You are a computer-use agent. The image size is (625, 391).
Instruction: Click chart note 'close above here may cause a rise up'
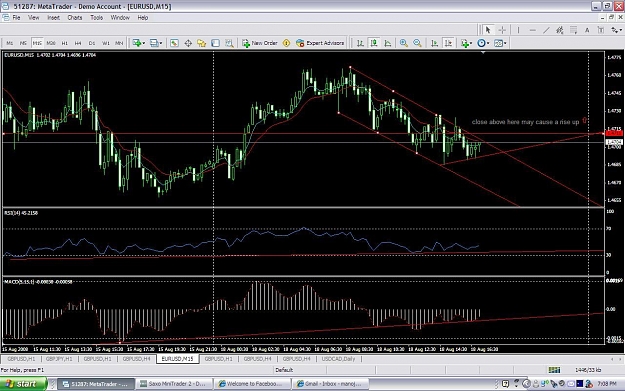[x=525, y=122]
